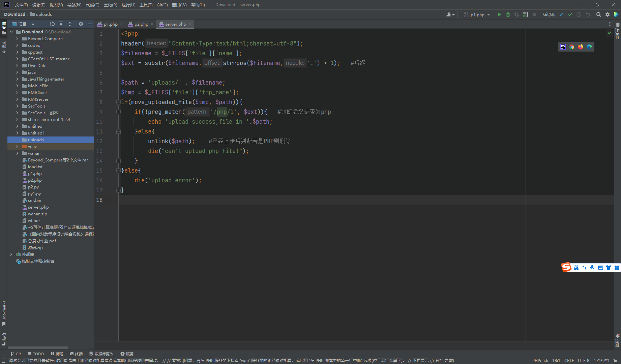Open the p1.php run configuration dropdown
621x364 pixels.
477,14
